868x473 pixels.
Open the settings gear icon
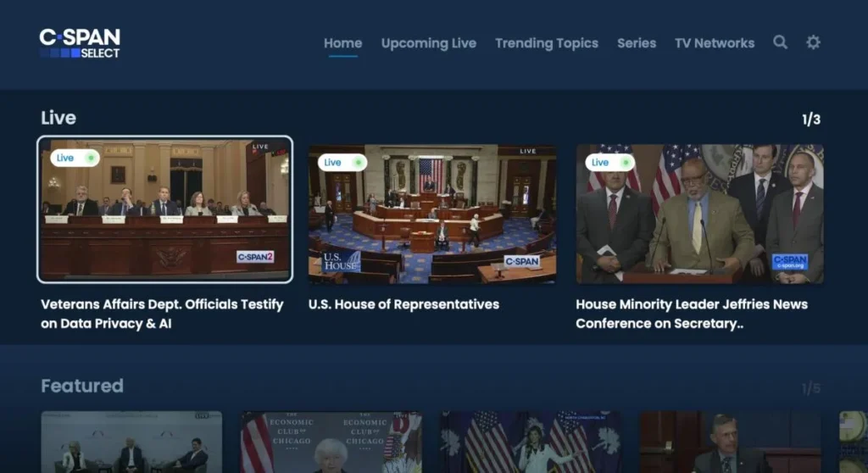click(813, 42)
